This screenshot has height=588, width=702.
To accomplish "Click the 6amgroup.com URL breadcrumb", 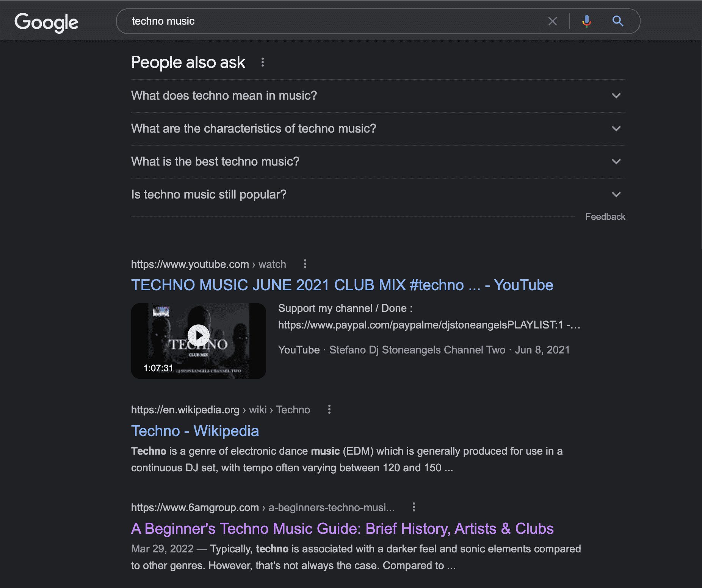I will pyautogui.click(x=263, y=507).
